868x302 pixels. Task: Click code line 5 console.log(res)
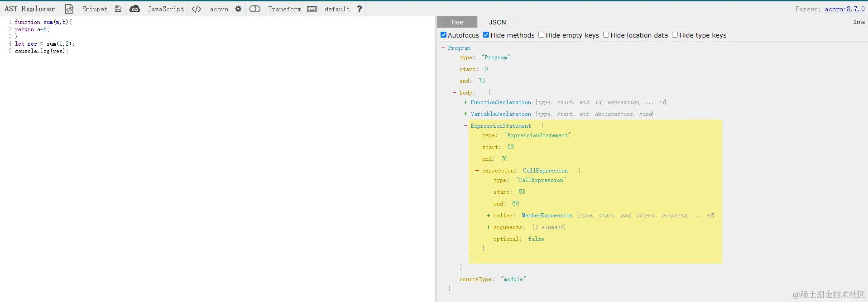41,51
